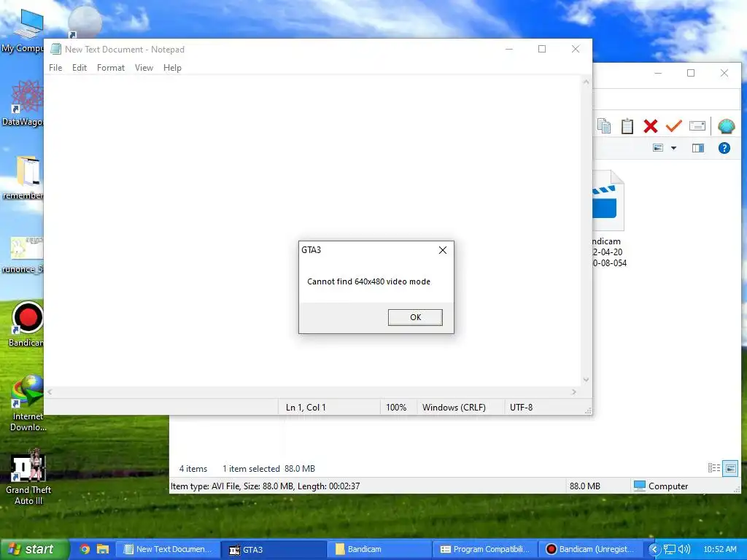Click Notepad vertical scrollbar down arrow

click(x=587, y=379)
